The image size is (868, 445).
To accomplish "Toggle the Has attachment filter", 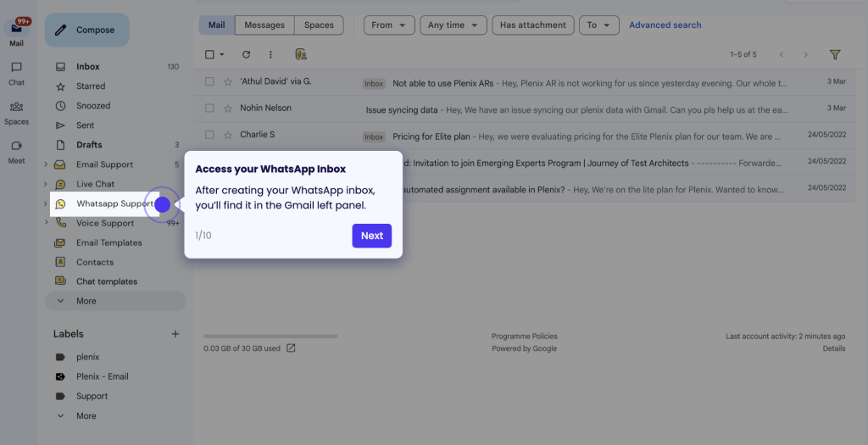I will (533, 25).
